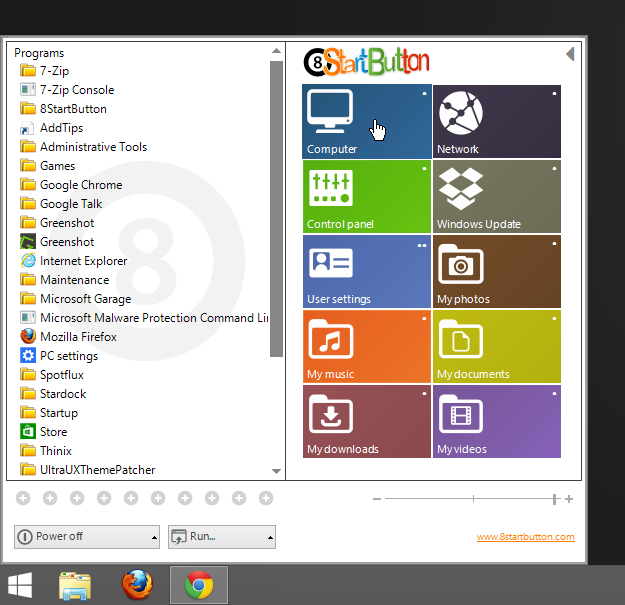The width and height of the screenshot is (625, 605).
Task: Toggle the dot marker on Network tile
Action: click(x=554, y=93)
